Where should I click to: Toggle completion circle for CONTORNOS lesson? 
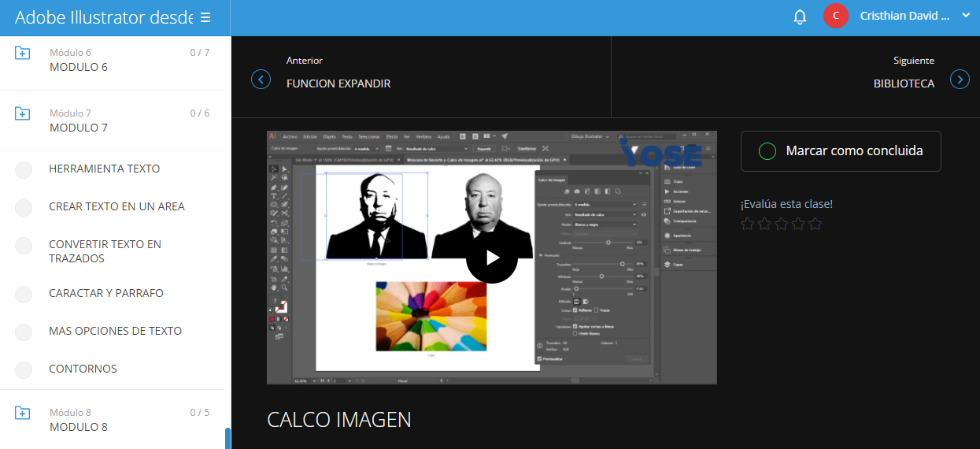tap(24, 369)
